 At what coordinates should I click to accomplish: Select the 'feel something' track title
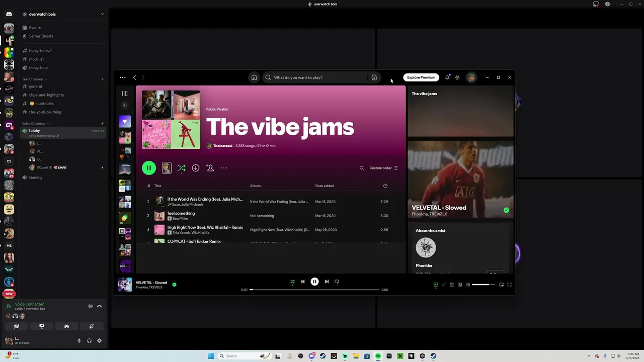click(x=181, y=213)
